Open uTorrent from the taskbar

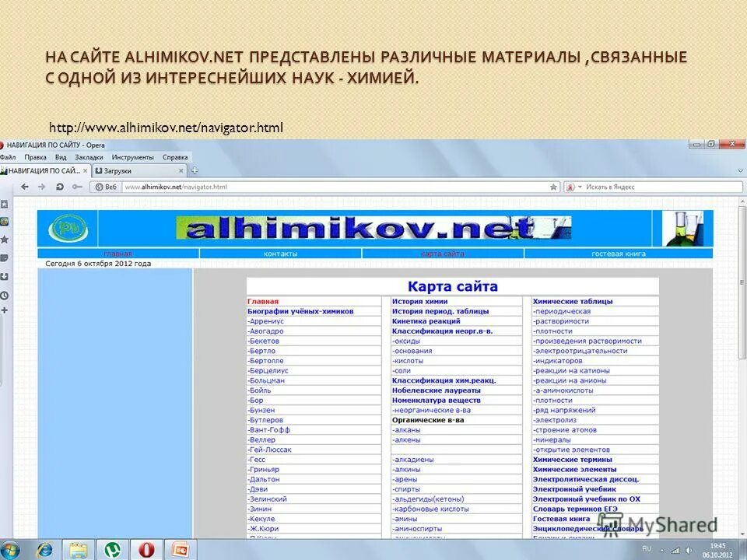(112, 551)
